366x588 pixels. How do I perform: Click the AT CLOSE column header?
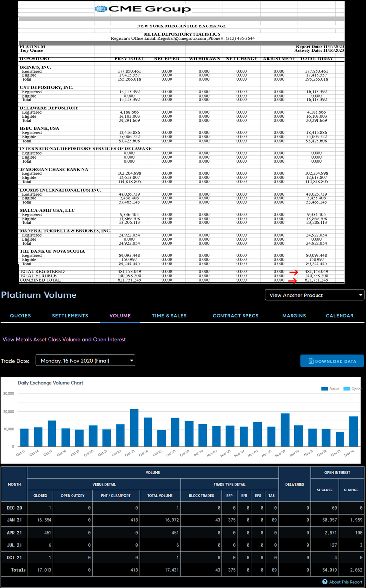tap(324, 490)
